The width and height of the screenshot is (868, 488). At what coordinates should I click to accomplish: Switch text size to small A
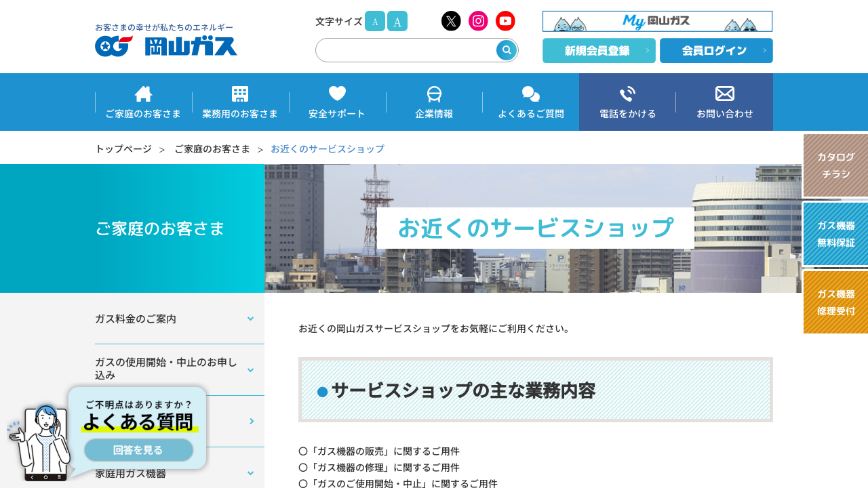pyautogui.click(x=374, y=22)
